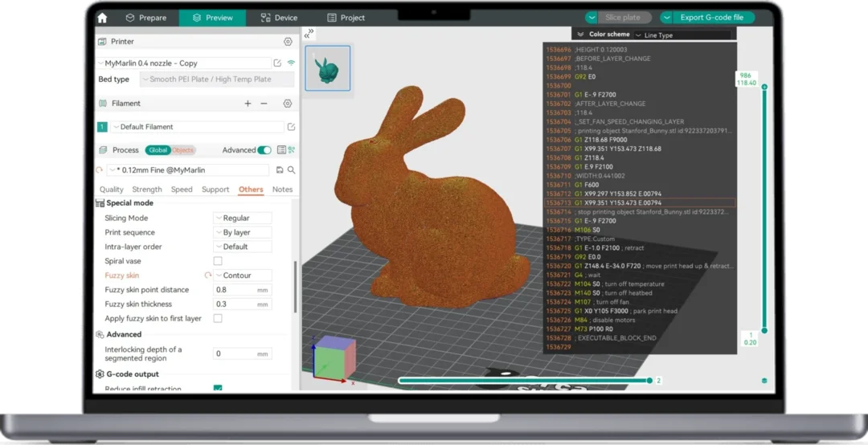Screen dimensions: 868x445
Task: Click the filament 1 color badge
Action: (102, 127)
